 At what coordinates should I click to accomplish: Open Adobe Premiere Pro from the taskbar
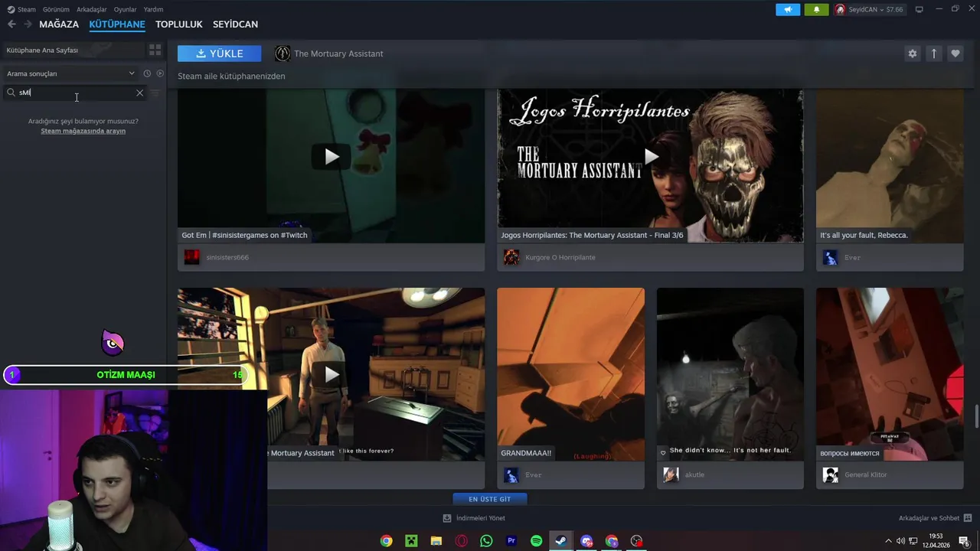point(511,541)
